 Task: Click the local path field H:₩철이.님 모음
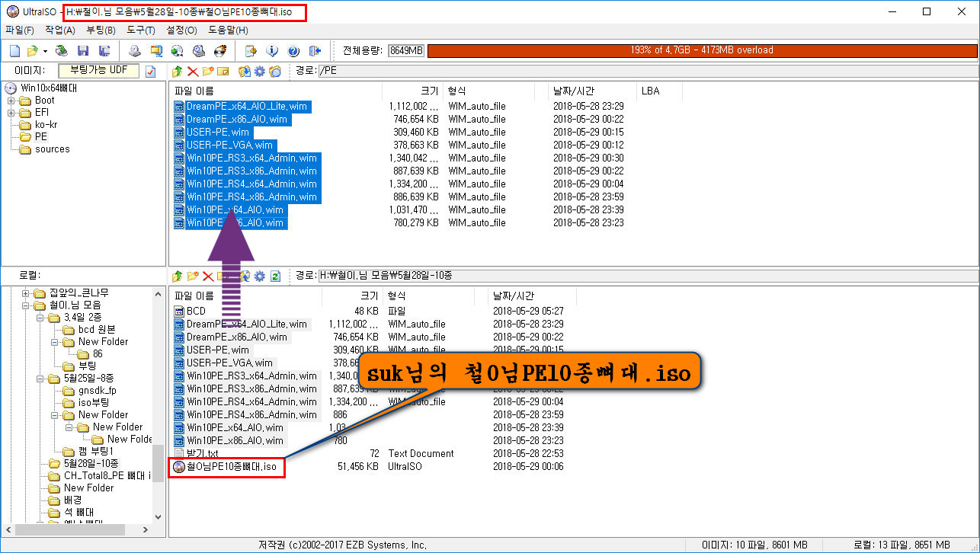647,276
